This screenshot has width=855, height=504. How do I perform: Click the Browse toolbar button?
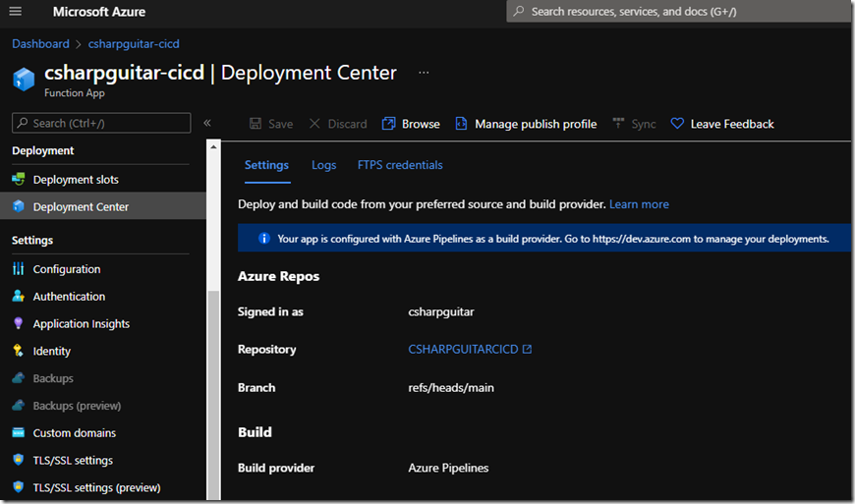[411, 124]
